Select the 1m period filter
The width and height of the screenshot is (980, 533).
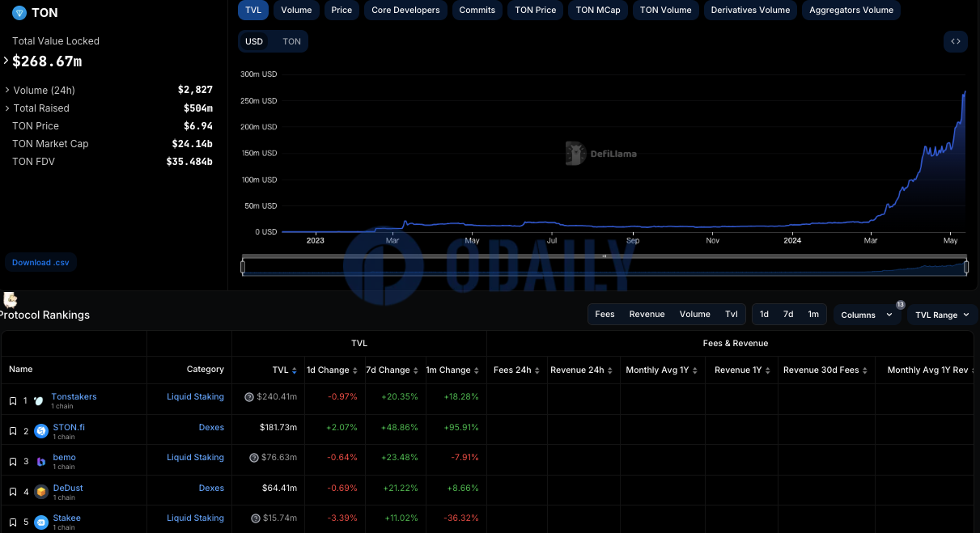(813, 315)
